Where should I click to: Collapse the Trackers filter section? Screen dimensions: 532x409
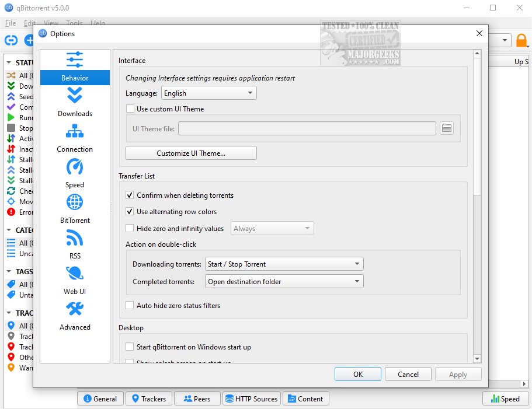[9, 313]
